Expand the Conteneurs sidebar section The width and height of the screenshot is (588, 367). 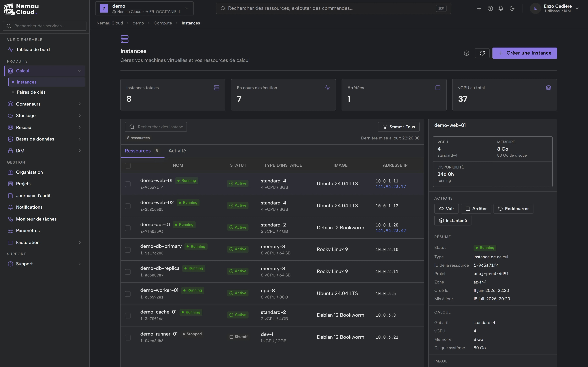click(45, 104)
